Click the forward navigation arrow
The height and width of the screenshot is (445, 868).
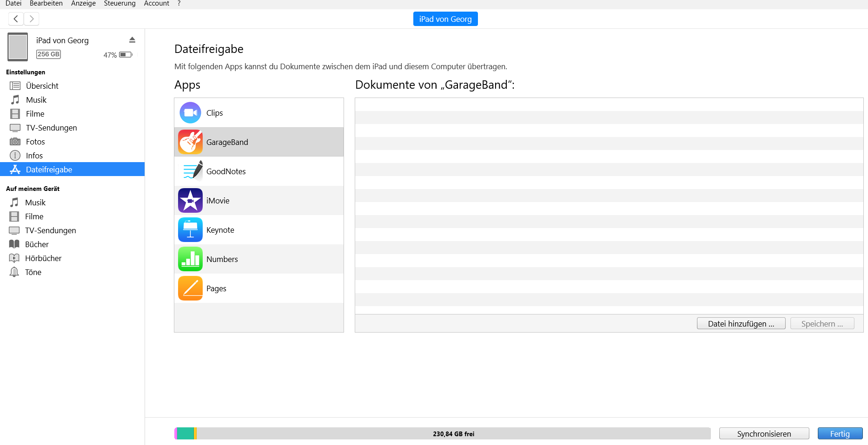(x=32, y=19)
